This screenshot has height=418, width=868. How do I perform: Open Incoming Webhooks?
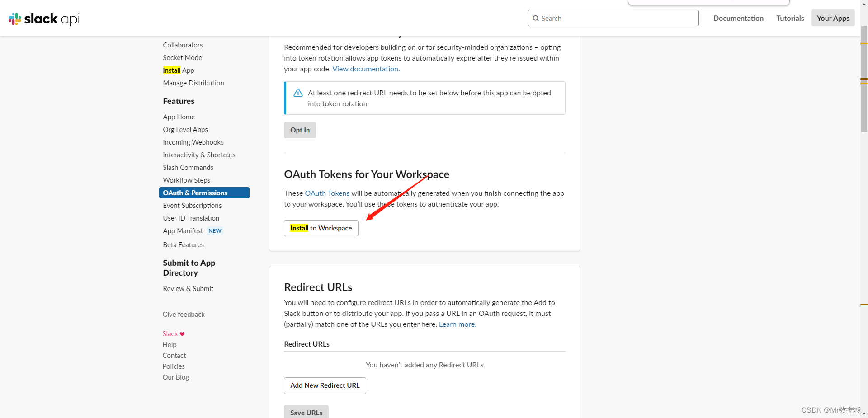tap(193, 142)
